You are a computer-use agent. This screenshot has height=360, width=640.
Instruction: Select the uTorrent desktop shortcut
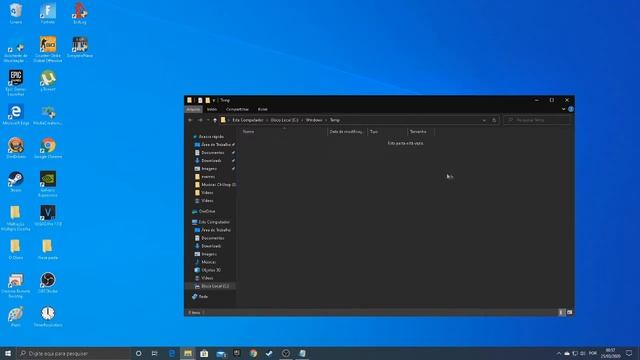pos(48,80)
